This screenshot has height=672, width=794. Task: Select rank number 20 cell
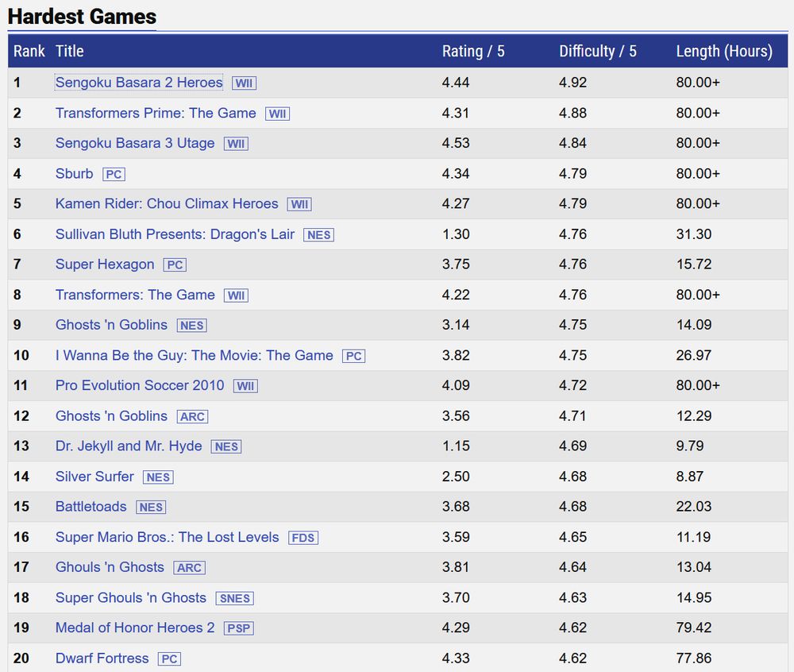21,658
